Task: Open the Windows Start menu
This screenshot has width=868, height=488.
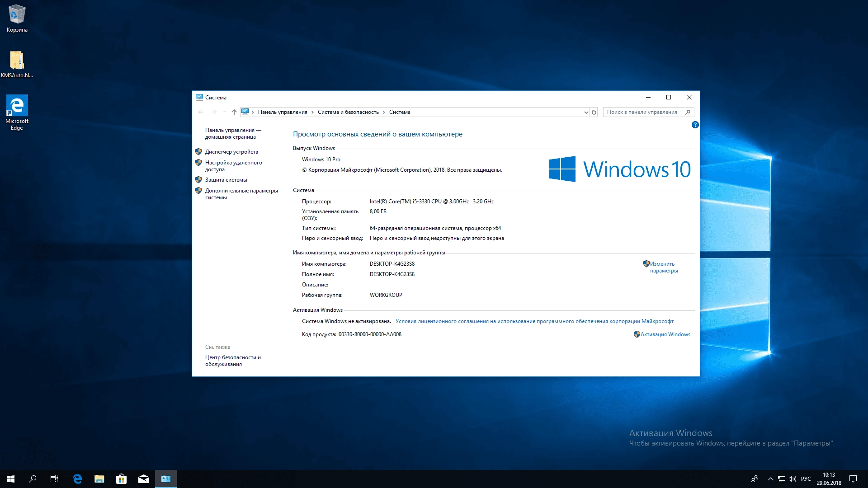Action: (11, 479)
